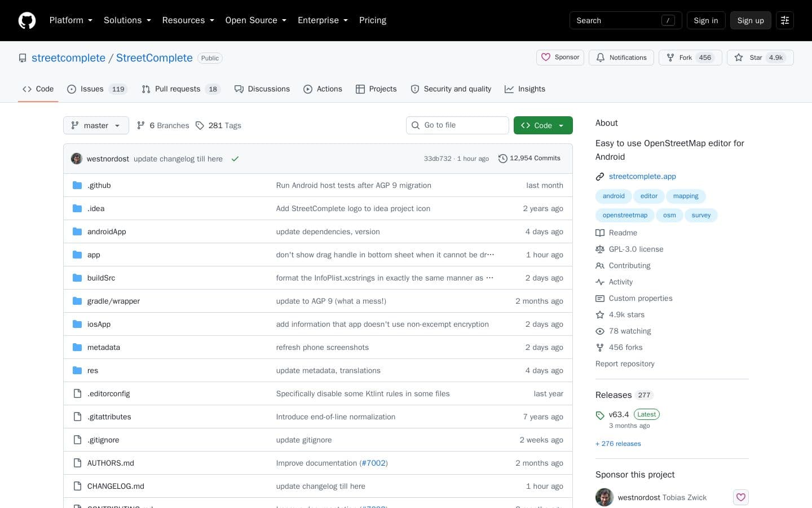Image resolution: width=812 pixels, height=508 pixels.
Task: Open the 281 Tags link
Action: coord(218,125)
